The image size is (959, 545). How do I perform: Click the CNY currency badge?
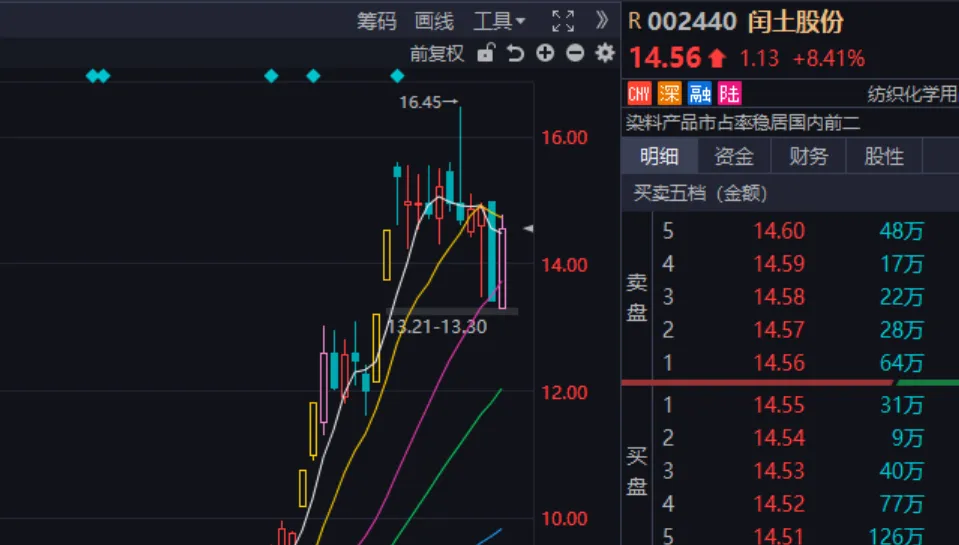coord(639,94)
